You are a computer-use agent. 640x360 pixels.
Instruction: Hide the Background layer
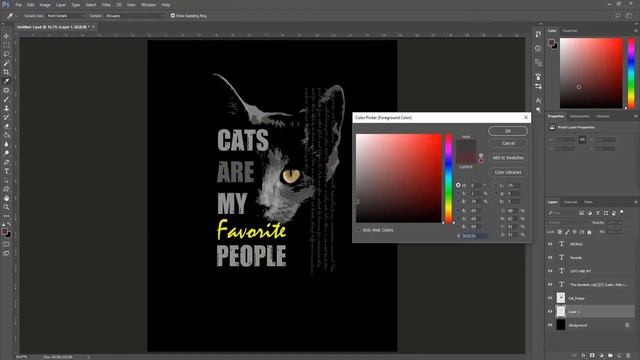click(550, 325)
